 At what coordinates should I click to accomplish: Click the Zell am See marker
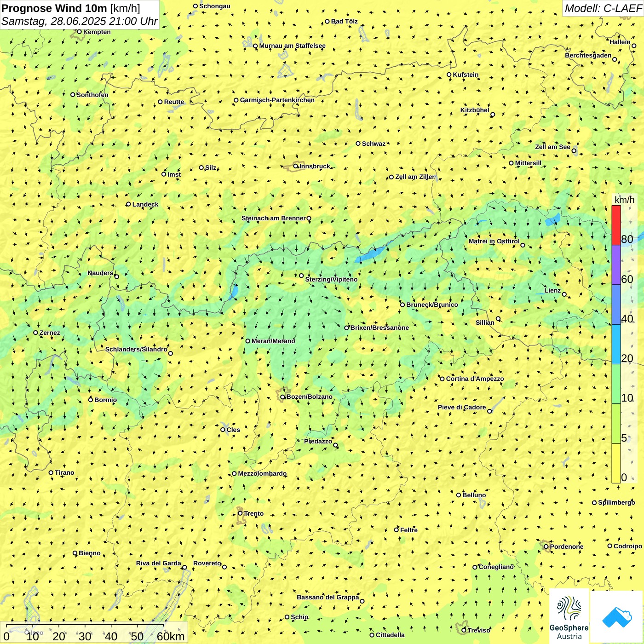[x=574, y=150]
